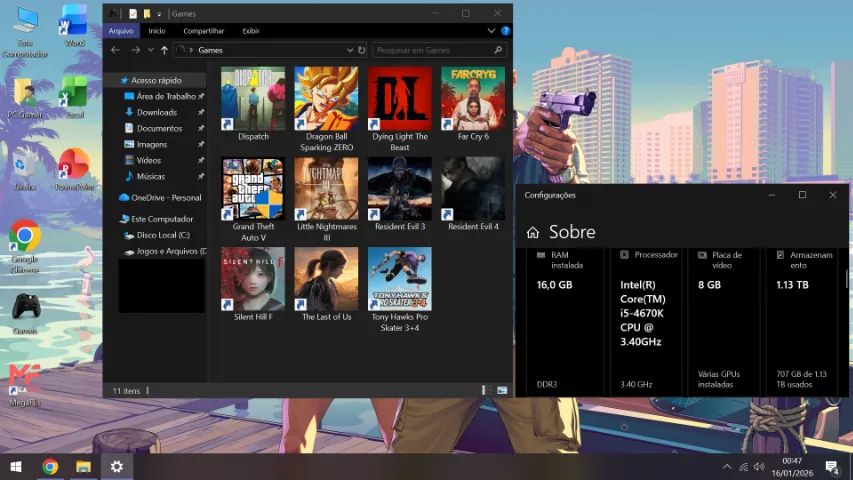Open the Windows Start menu
The width and height of the screenshot is (853, 480).
[16, 466]
